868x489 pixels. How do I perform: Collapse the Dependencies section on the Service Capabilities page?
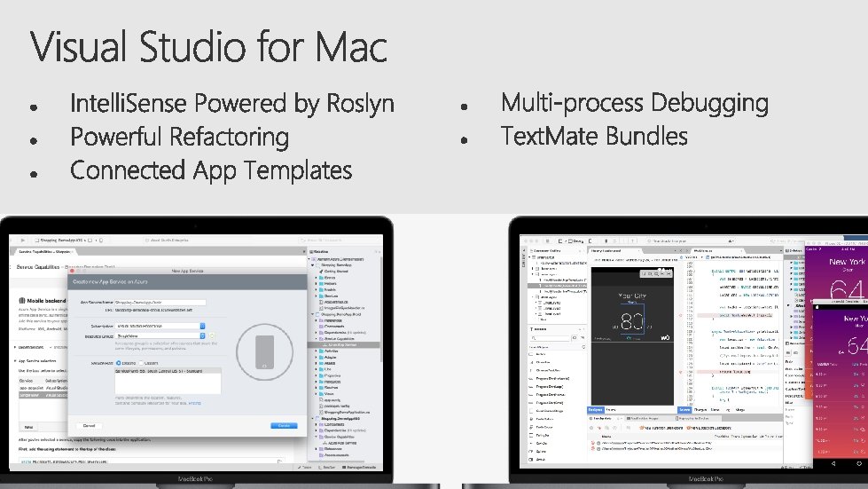tap(15, 347)
